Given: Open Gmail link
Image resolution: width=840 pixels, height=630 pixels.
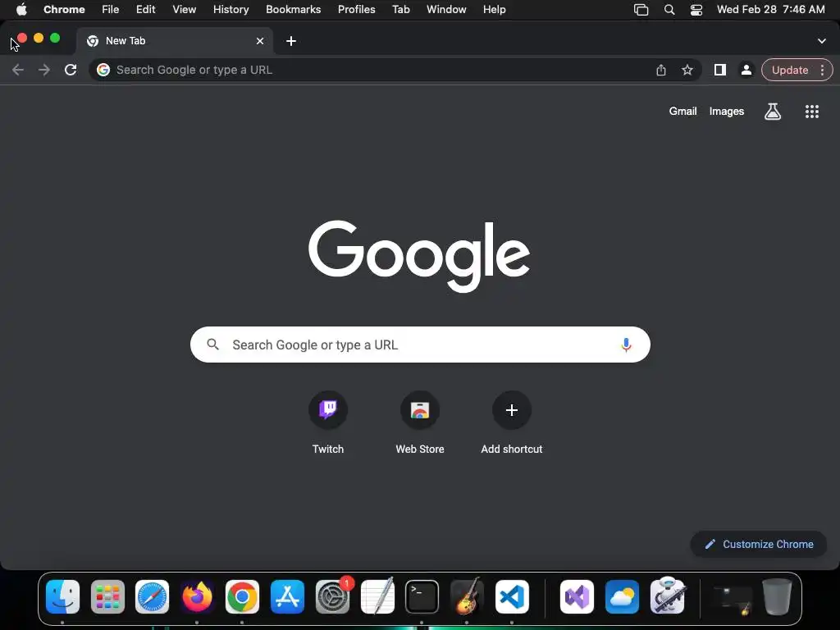Looking at the screenshot, I should [682, 112].
